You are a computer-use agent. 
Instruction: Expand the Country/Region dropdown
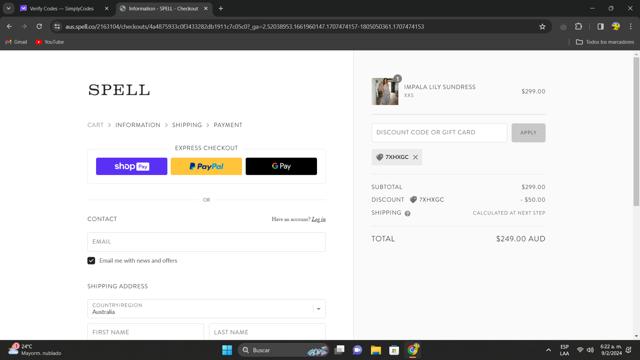[x=207, y=309]
